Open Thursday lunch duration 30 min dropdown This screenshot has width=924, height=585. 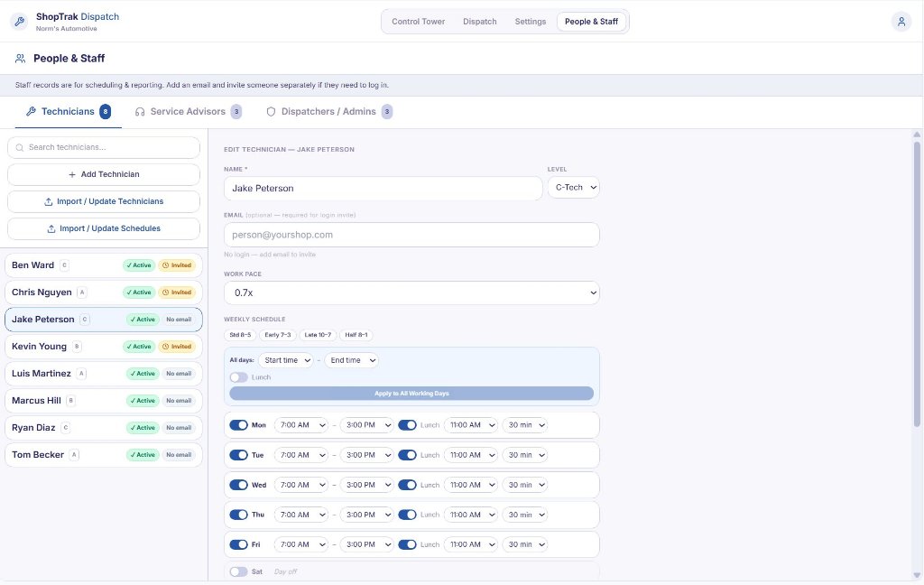525,515
